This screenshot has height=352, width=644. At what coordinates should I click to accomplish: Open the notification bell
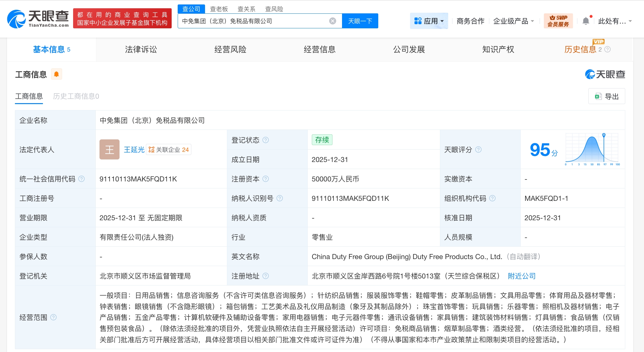(x=586, y=20)
